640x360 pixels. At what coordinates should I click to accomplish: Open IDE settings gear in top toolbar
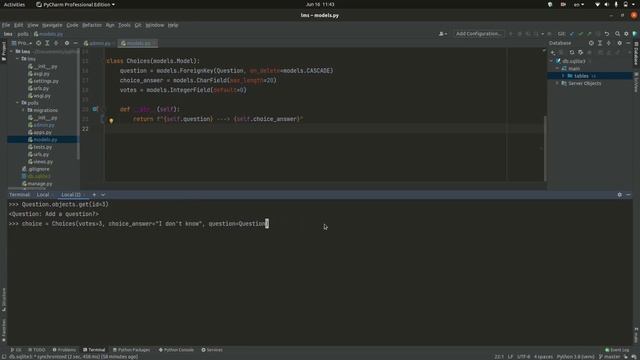pos(626,34)
